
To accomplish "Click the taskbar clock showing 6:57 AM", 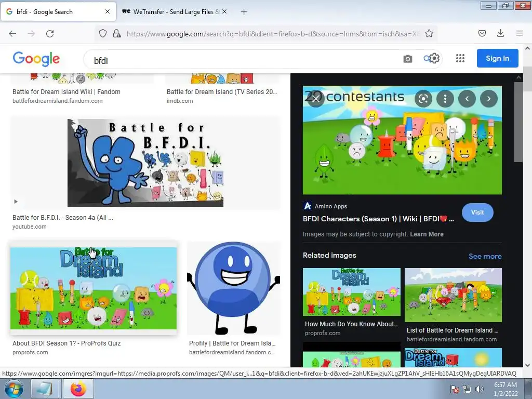I will pos(505,389).
